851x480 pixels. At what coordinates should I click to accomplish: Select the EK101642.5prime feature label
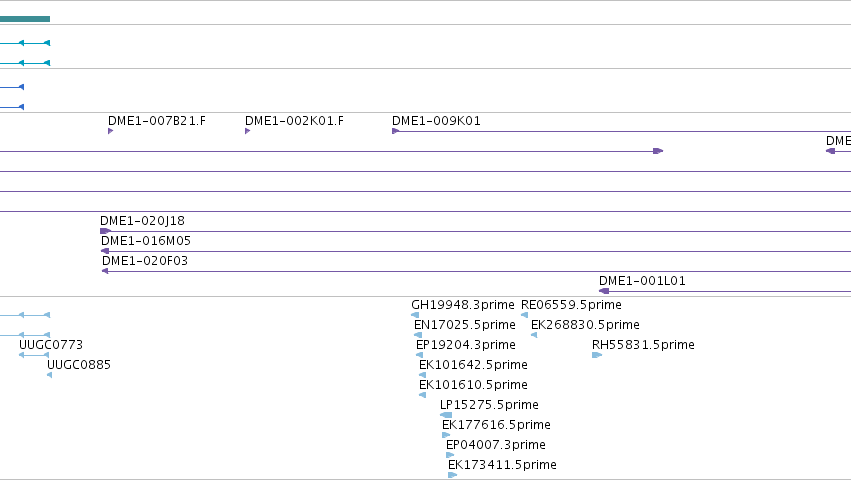pyautogui.click(x=473, y=365)
